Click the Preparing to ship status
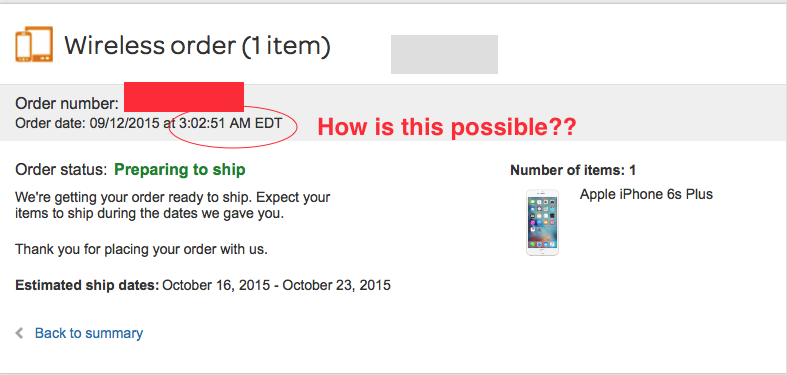Image resolution: width=787 pixels, height=375 pixels. click(180, 170)
